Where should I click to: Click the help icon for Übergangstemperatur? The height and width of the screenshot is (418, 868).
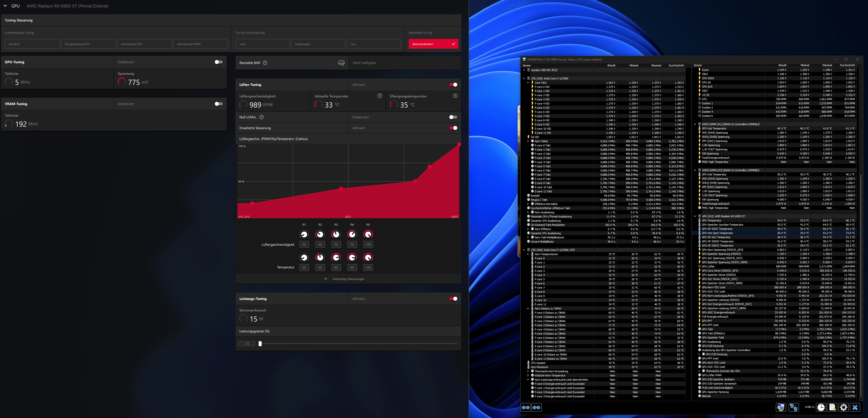[455, 96]
